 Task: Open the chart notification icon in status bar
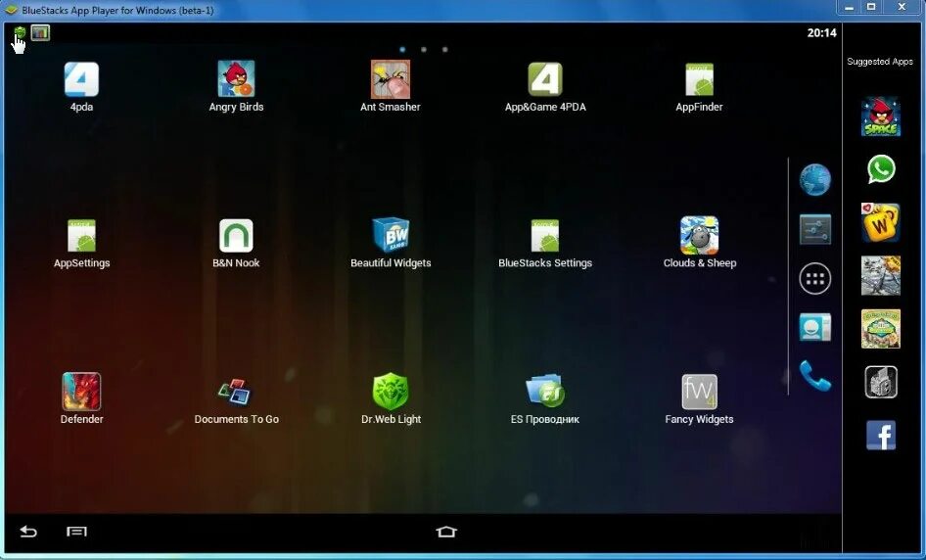(40, 32)
